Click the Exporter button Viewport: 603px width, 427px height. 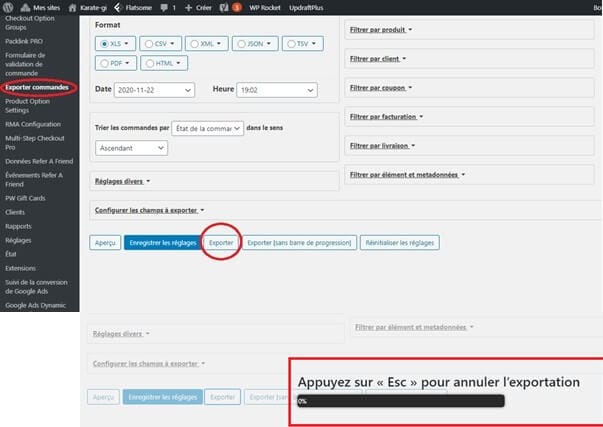[x=221, y=243]
